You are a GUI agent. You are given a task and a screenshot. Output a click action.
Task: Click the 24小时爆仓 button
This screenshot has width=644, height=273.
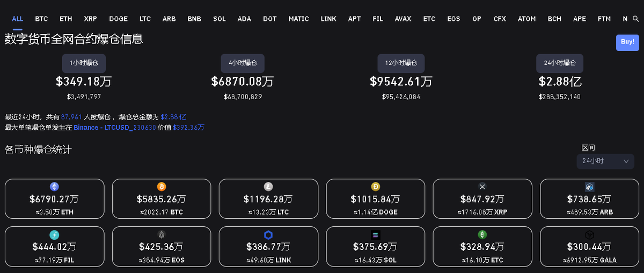point(560,63)
